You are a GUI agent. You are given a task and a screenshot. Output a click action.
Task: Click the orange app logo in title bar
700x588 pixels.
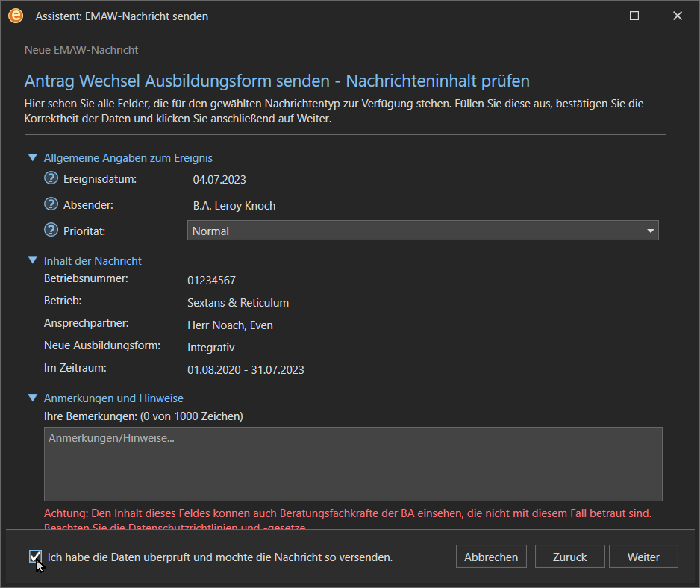(x=16, y=16)
